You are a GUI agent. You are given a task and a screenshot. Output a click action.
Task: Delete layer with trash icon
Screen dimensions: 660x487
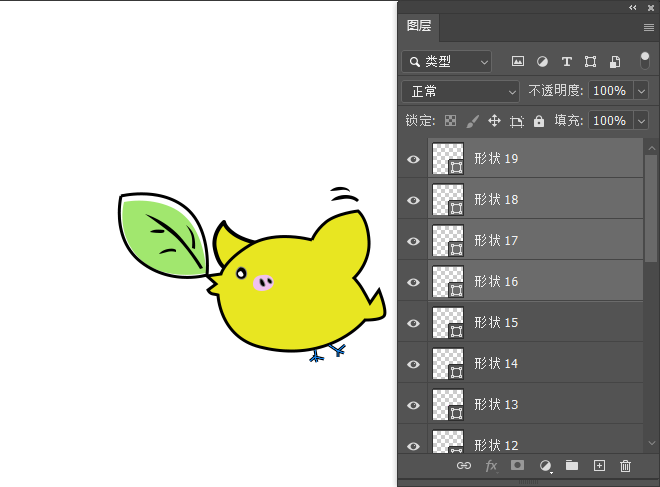(626, 465)
